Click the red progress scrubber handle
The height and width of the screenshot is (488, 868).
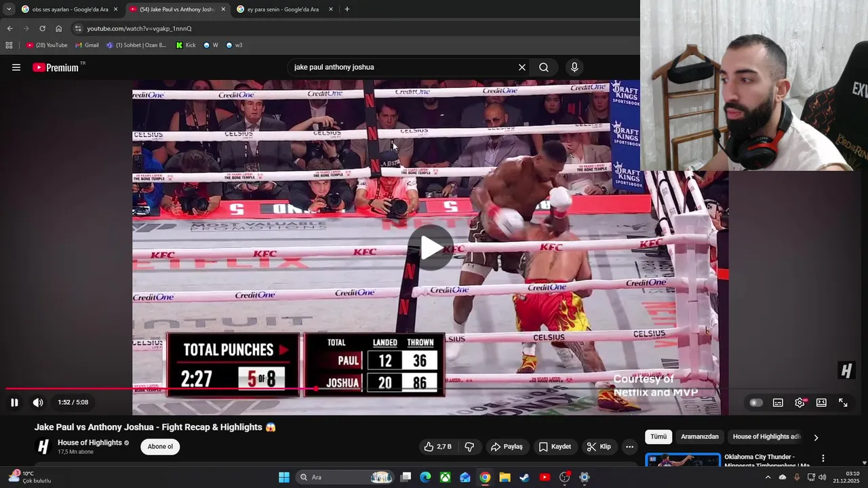317,388
